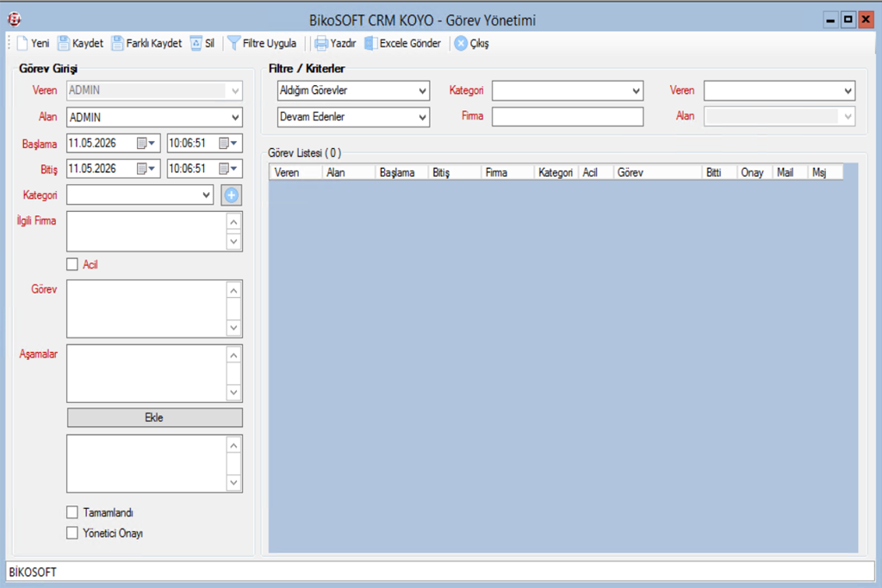
Task: Expand the Kategori filter dropdown
Action: pos(637,90)
